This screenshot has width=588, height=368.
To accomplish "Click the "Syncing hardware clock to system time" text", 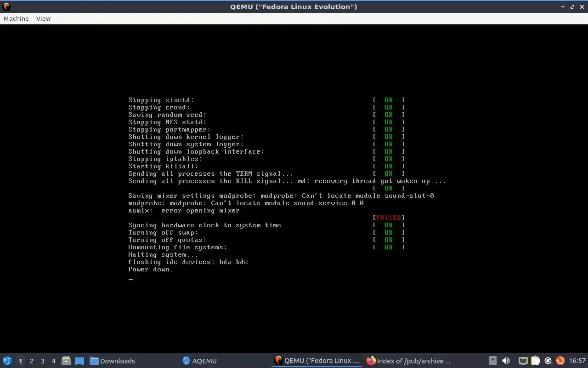I will [x=204, y=225].
